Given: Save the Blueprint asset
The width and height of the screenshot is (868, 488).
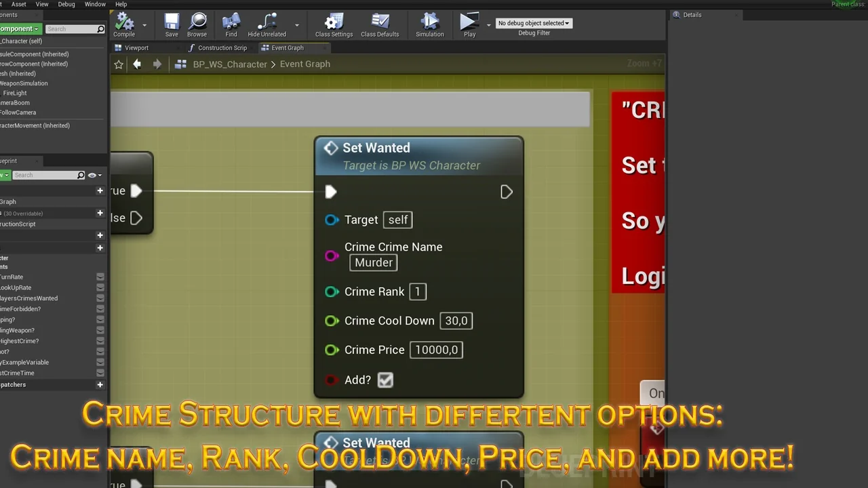Looking at the screenshot, I should (171, 25).
